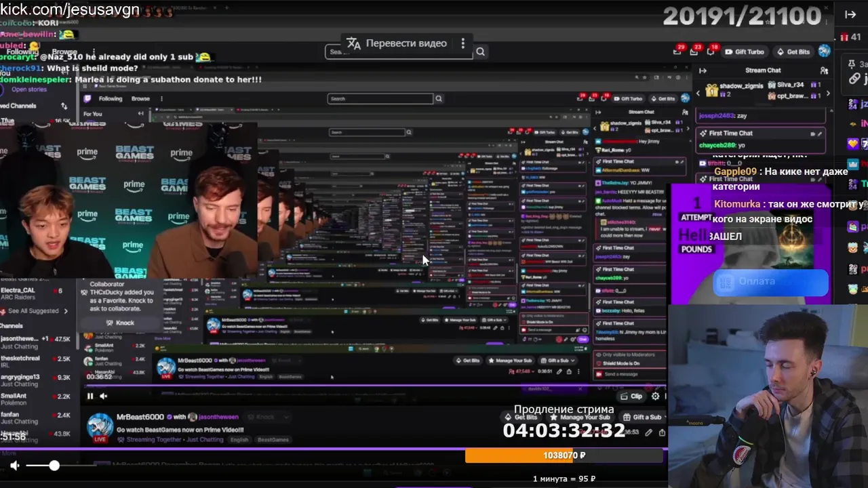
Task: Open the three-dot menu beside 'Перевести видео'
Action: pyautogui.click(x=463, y=43)
